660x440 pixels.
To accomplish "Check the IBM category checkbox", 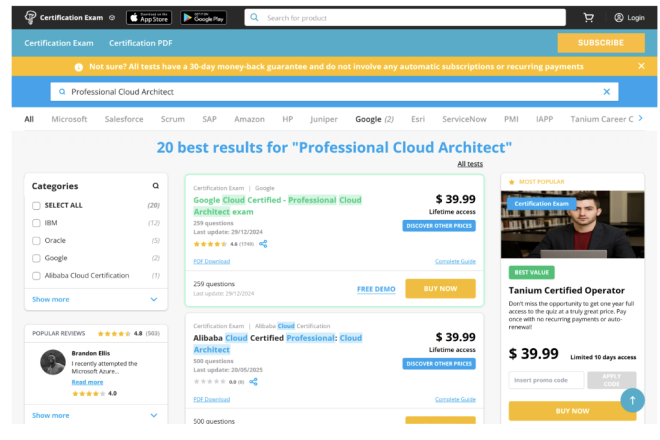I will point(36,223).
